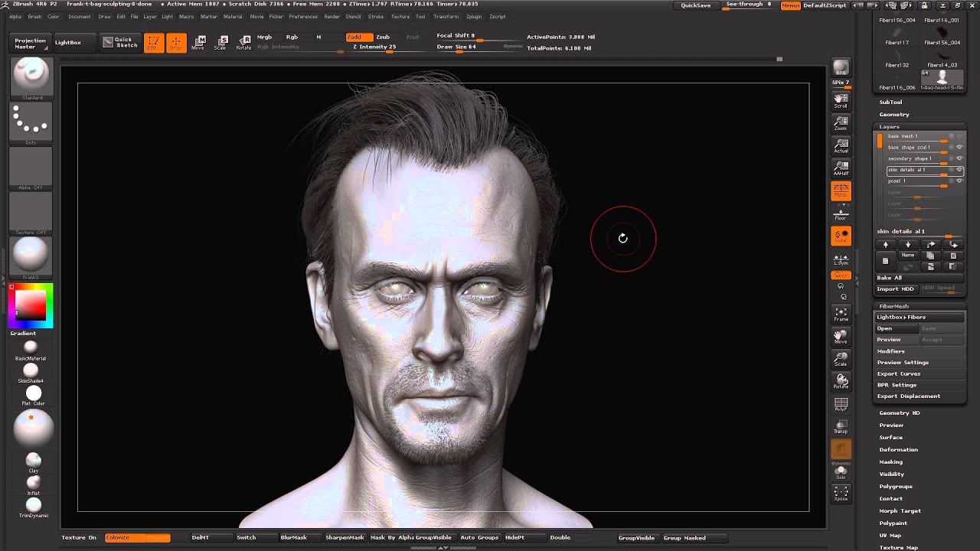
Task: Click the AAHalf antialiased view icon
Action: 841,168
